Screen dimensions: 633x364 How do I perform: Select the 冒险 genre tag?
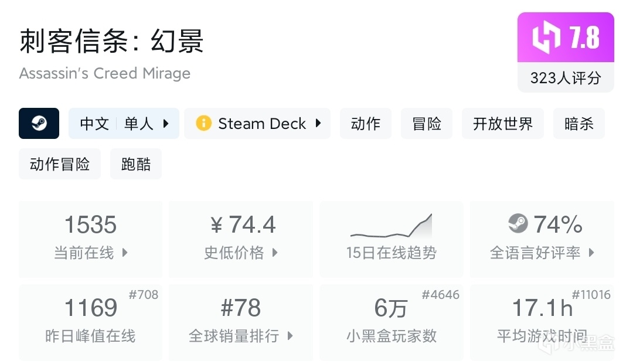[x=427, y=124]
